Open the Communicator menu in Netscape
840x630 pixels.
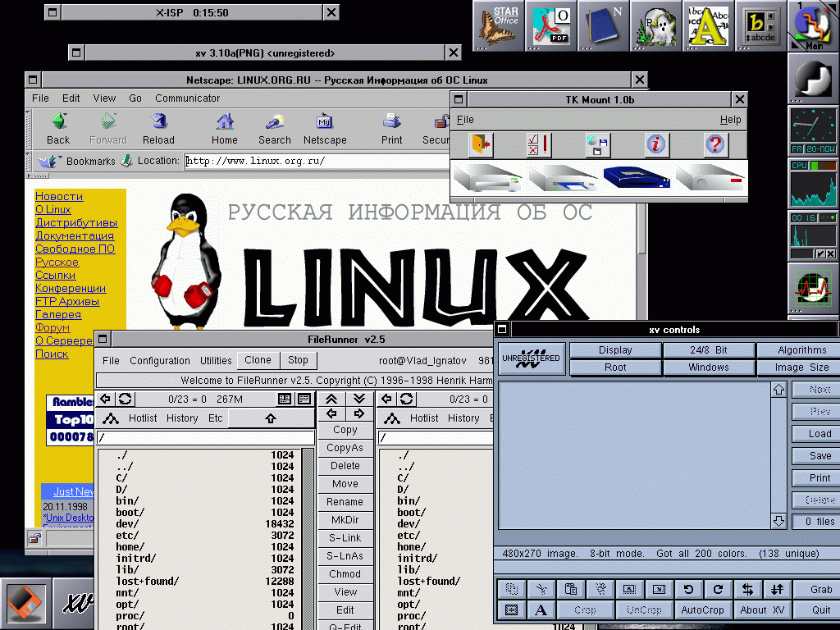(x=188, y=98)
